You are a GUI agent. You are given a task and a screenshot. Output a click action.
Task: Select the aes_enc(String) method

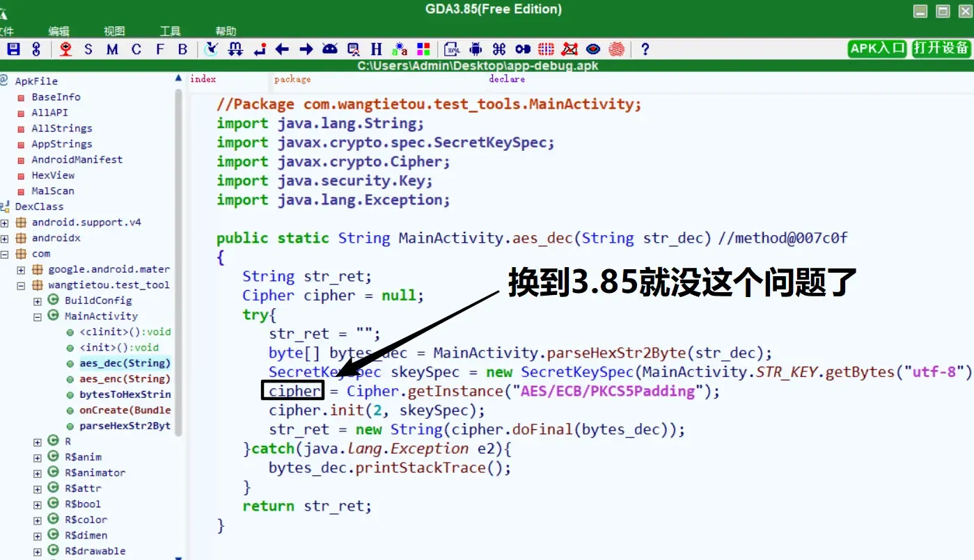tap(125, 378)
